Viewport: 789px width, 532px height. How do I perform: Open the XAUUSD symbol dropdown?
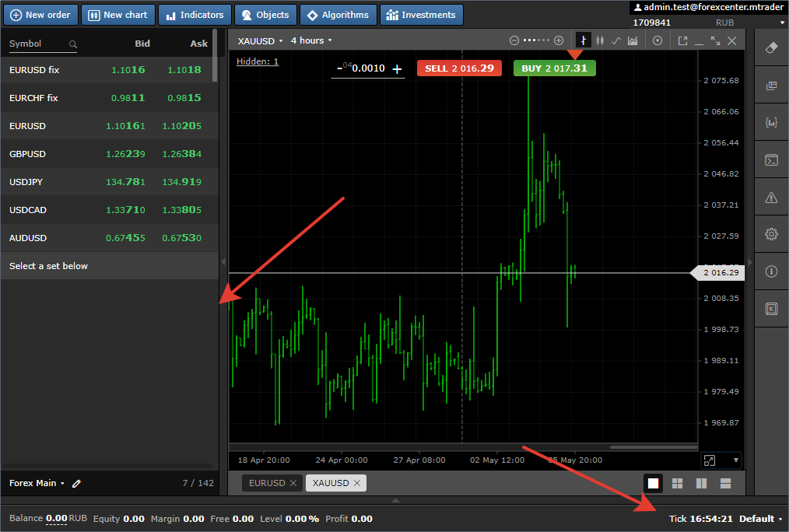pos(260,40)
